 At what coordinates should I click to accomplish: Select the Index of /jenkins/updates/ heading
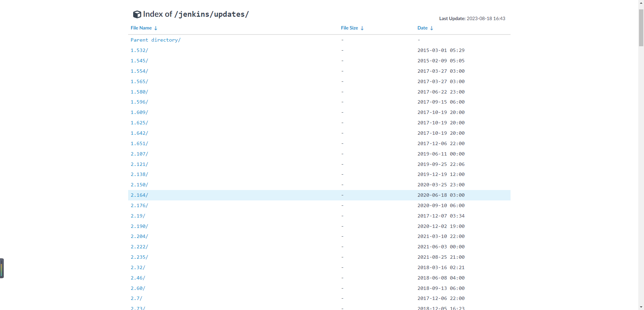(x=196, y=14)
